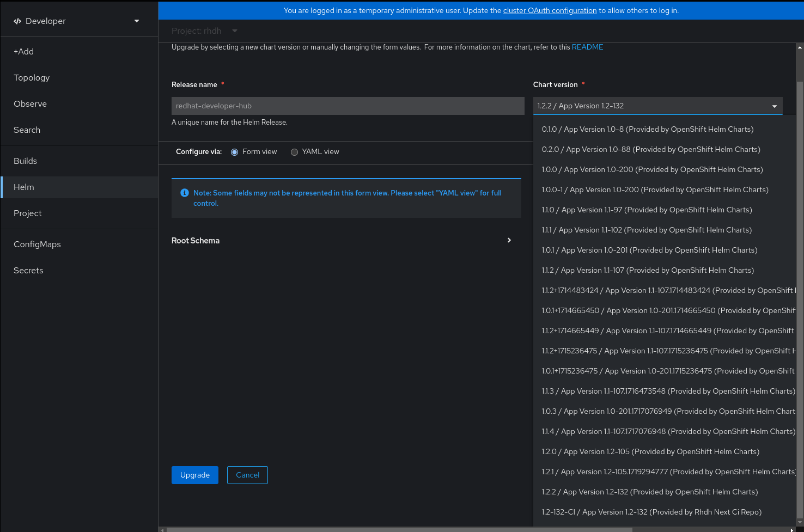Image resolution: width=804 pixels, height=532 pixels.
Task: Select chart version 1.0.1 / App Version 1.0-201
Action: pyautogui.click(x=664, y=250)
